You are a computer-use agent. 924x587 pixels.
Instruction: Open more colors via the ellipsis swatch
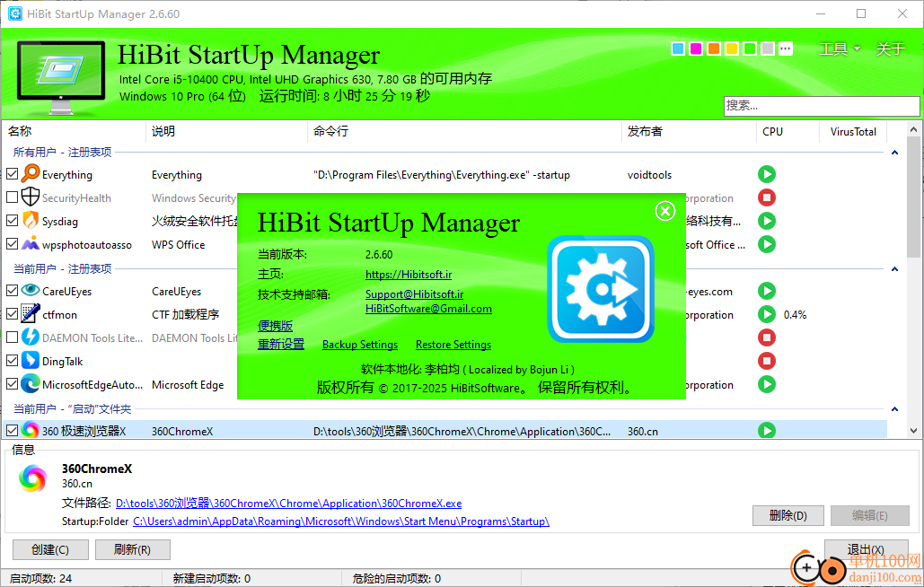[786, 48]
